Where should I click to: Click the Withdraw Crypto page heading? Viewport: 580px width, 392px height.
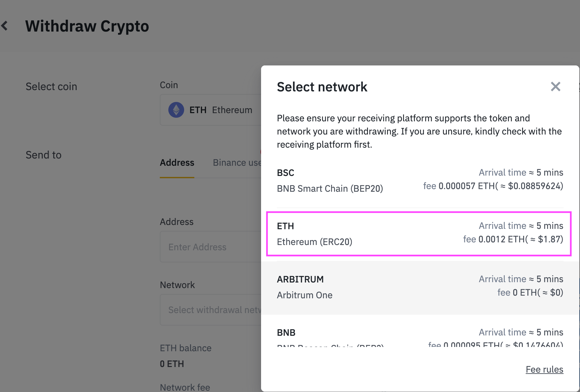click(87, 26)
